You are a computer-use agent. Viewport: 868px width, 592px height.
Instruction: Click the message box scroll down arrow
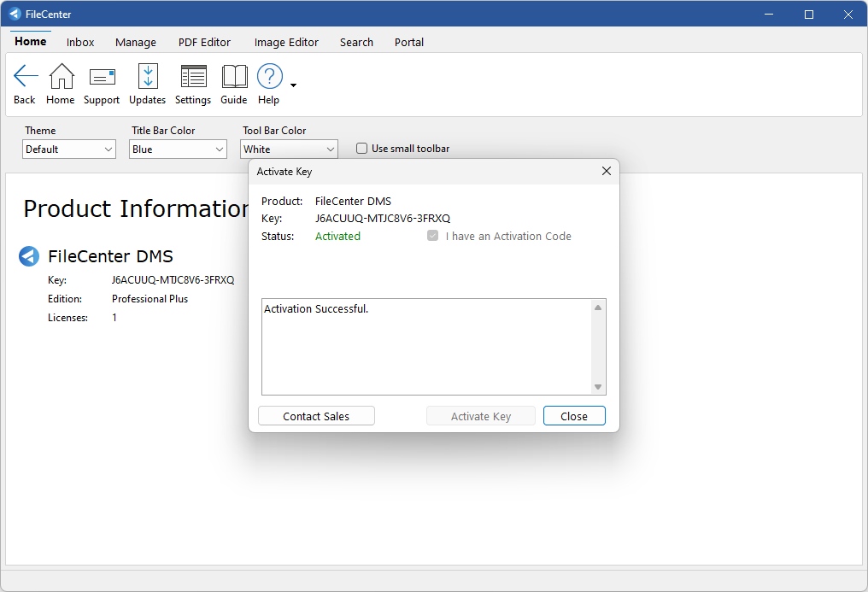tap(598, 387)
